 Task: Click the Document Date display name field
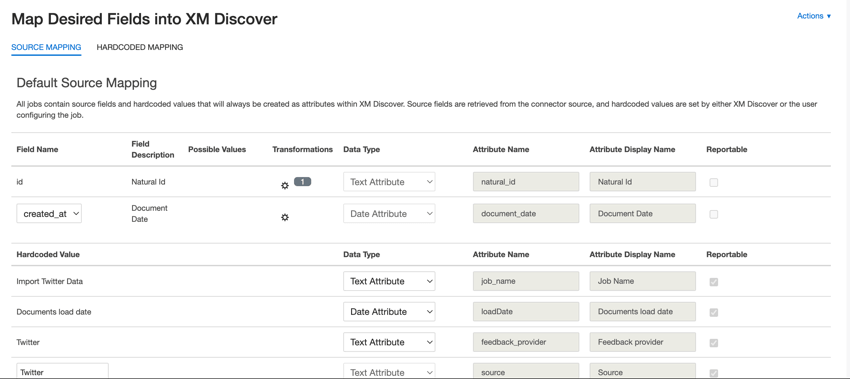pos(642,214)
